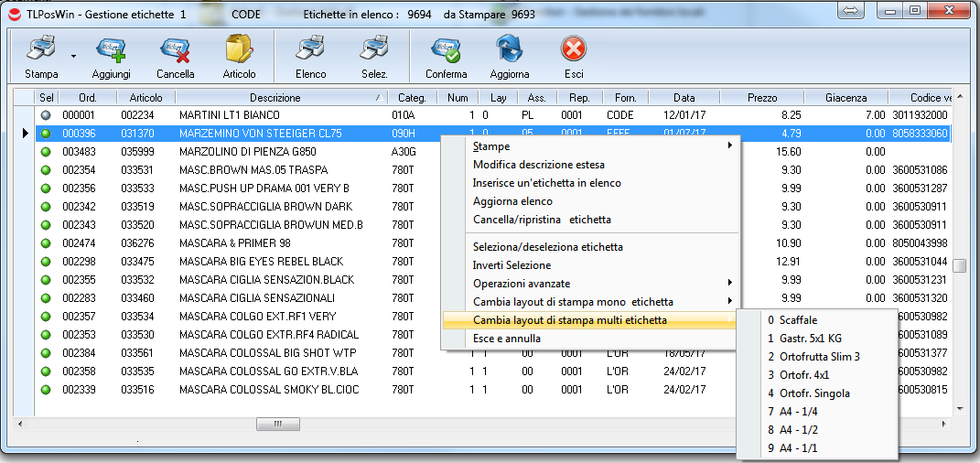This screenshot has width=980, height=463.
Task: Click the Stampa printer icon
Action: tap(40, 49)
